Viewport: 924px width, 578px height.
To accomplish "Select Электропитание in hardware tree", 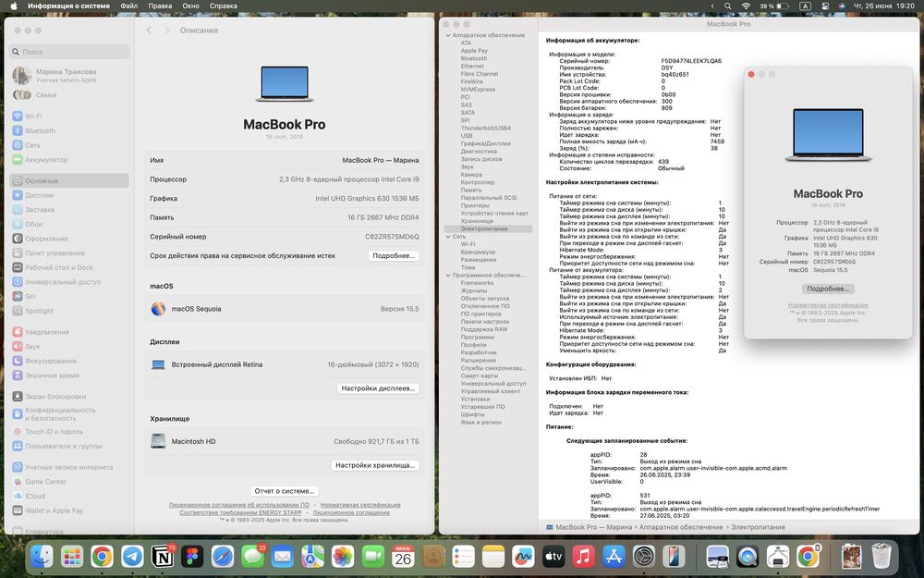I will [488, 228].
